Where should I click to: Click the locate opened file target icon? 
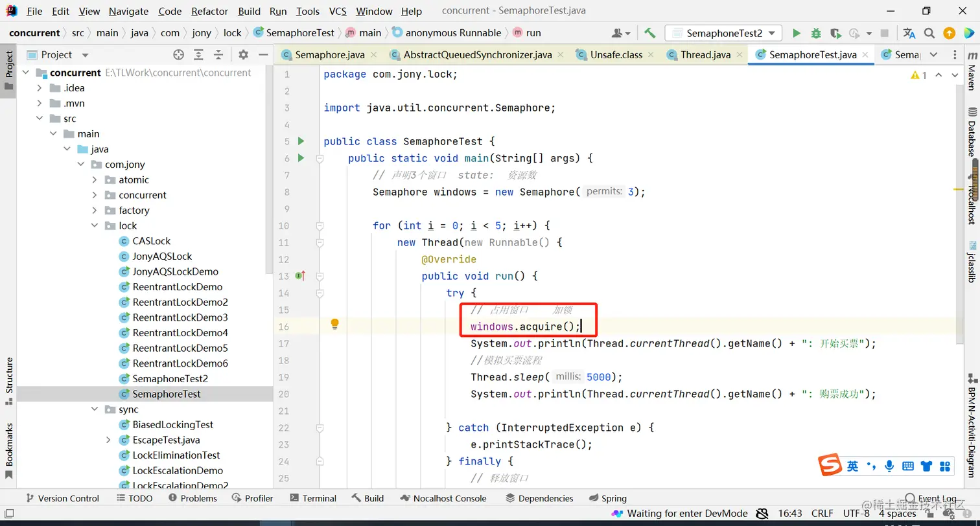tap(178, 55)
